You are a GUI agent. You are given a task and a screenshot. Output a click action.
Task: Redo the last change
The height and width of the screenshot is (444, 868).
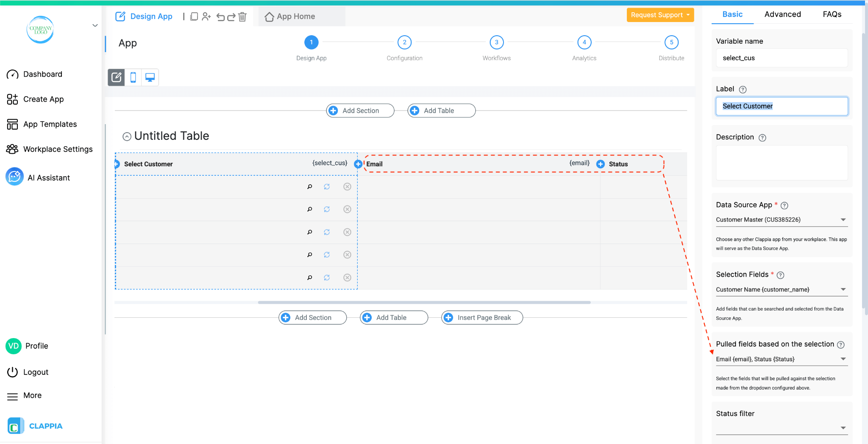231,16
